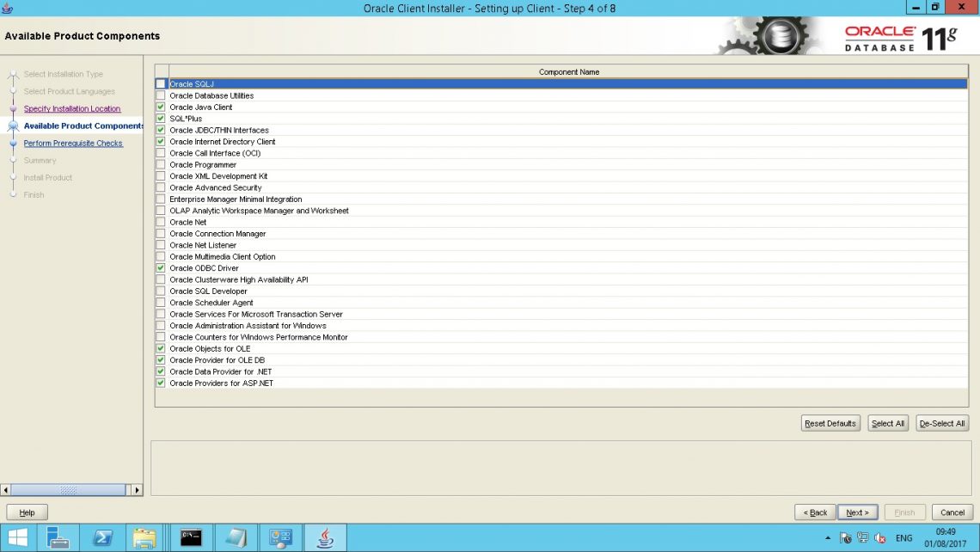This screenshot has width=980, height=552.
Task: Check Oracle XML Development Kit
Action: [x=161, y=176]
